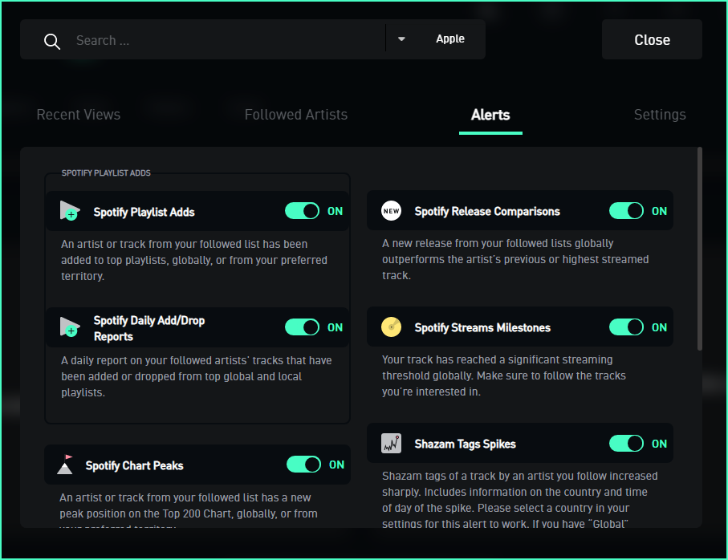Image resolution: width=728 pixels, height=560 pixels.
Task: Click the Spotify Streams Milestones title
Action: [x=482, y=328]
